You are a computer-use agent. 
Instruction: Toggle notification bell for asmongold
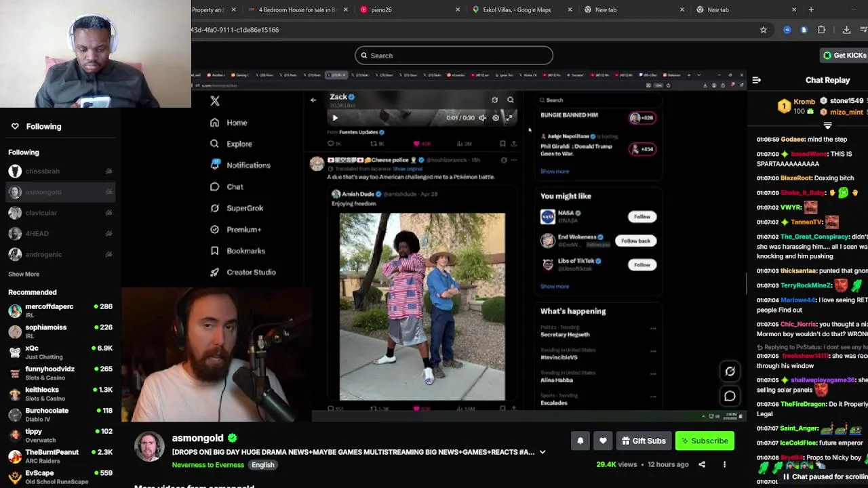(x=580, y=441)
